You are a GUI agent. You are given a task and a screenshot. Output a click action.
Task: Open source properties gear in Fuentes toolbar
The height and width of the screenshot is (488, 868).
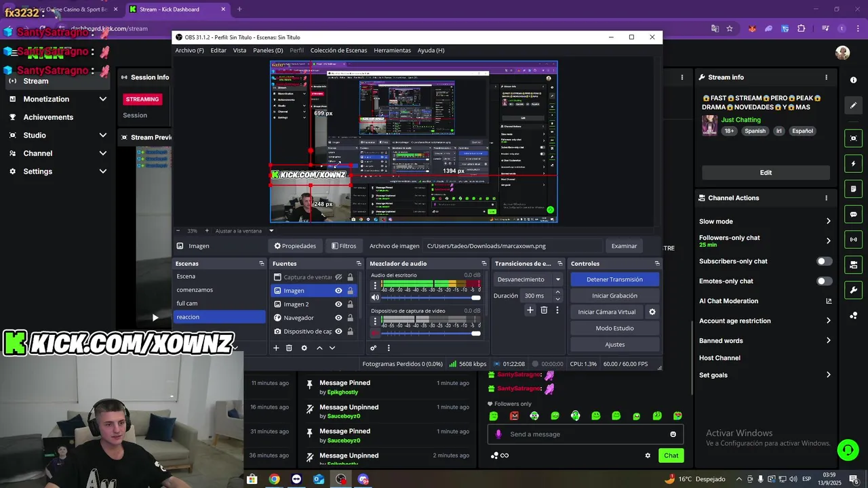pos(304,348)
